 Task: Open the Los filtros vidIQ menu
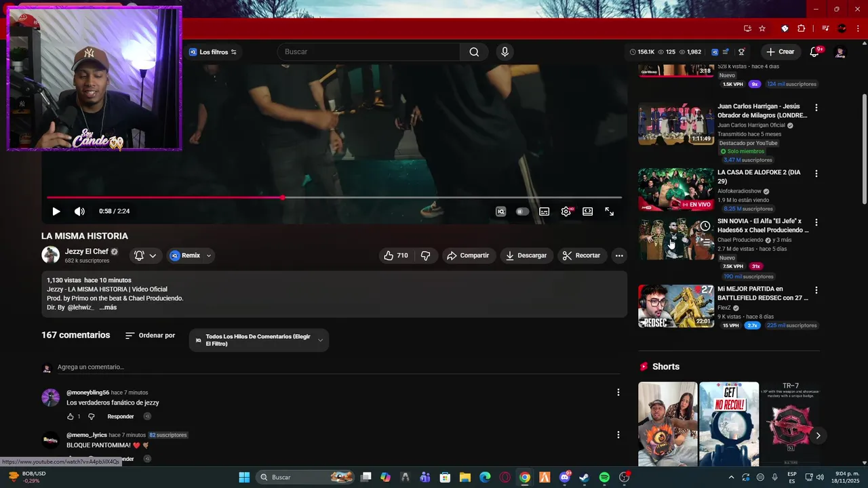(213, 52)
